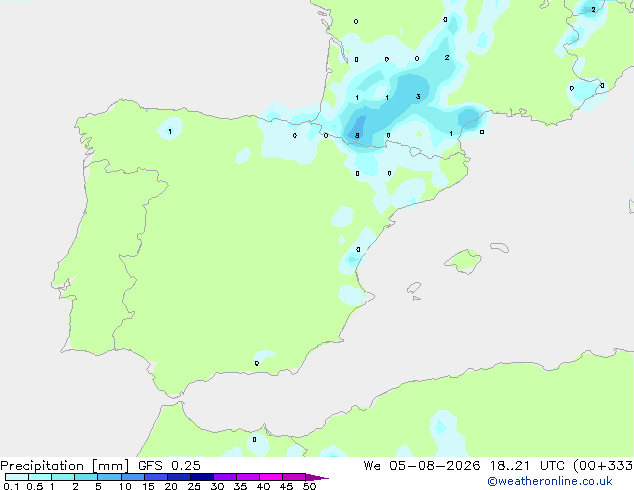Click the '25' legend scale label
Viewport: 634px width, 490px height.
point(194,486)
